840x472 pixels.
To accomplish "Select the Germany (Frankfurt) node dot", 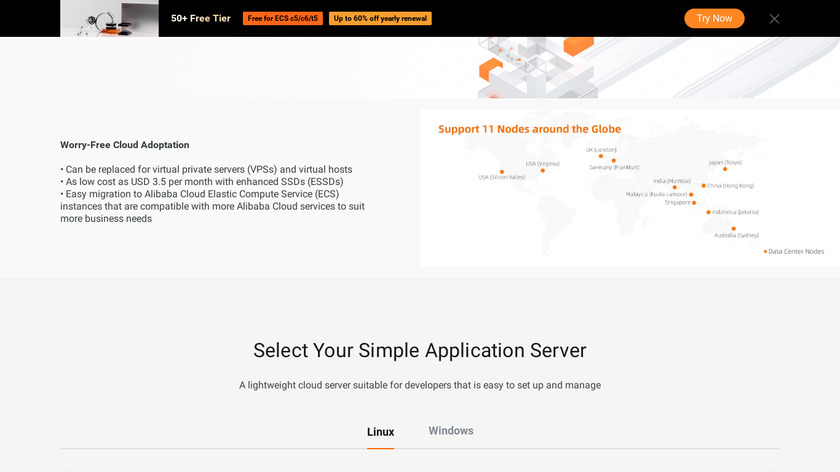I will (614, 160).
